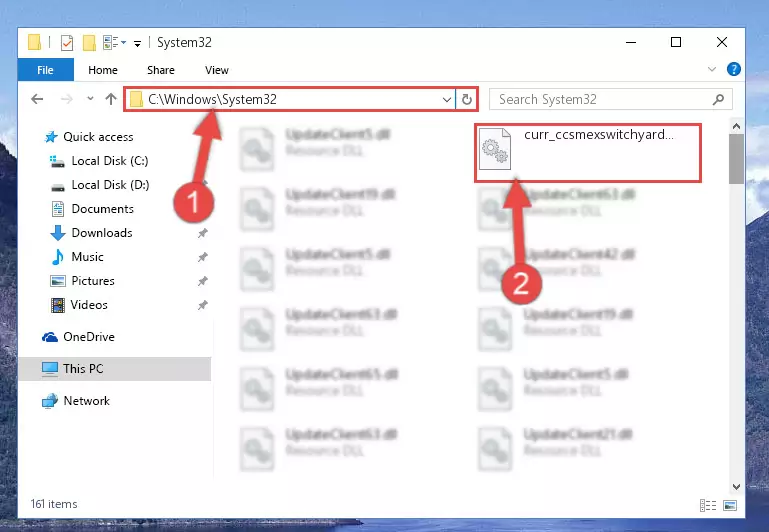Switch to Details view in status bar
The height and width of the screenshot is (532, 769).
pyautogui.click(x=708, y=505)
